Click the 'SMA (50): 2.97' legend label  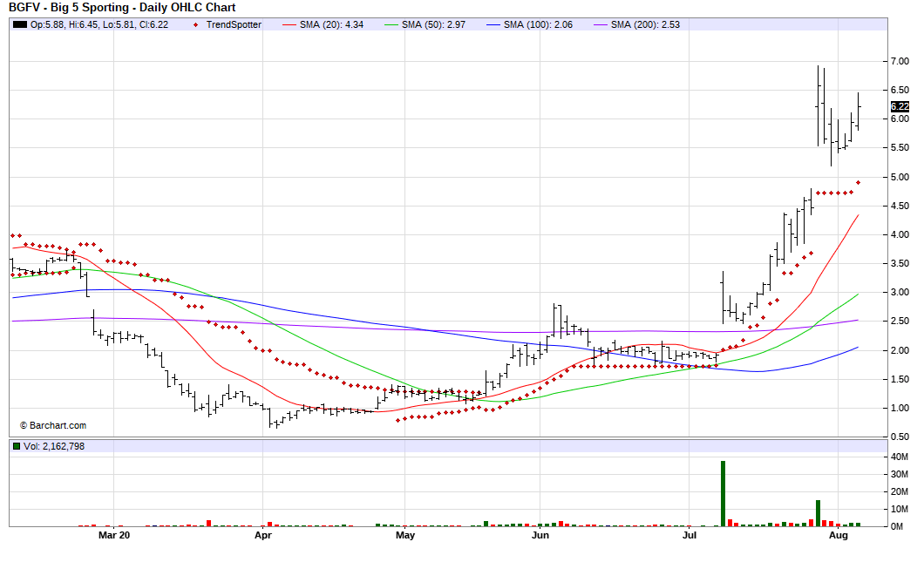(x=433, y=24)
